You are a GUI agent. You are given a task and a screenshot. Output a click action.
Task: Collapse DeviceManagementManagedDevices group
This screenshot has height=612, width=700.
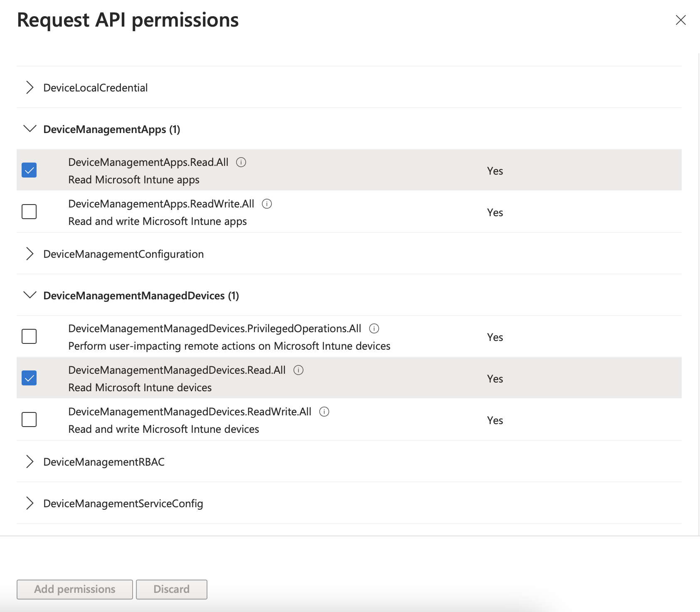(30, 295)
